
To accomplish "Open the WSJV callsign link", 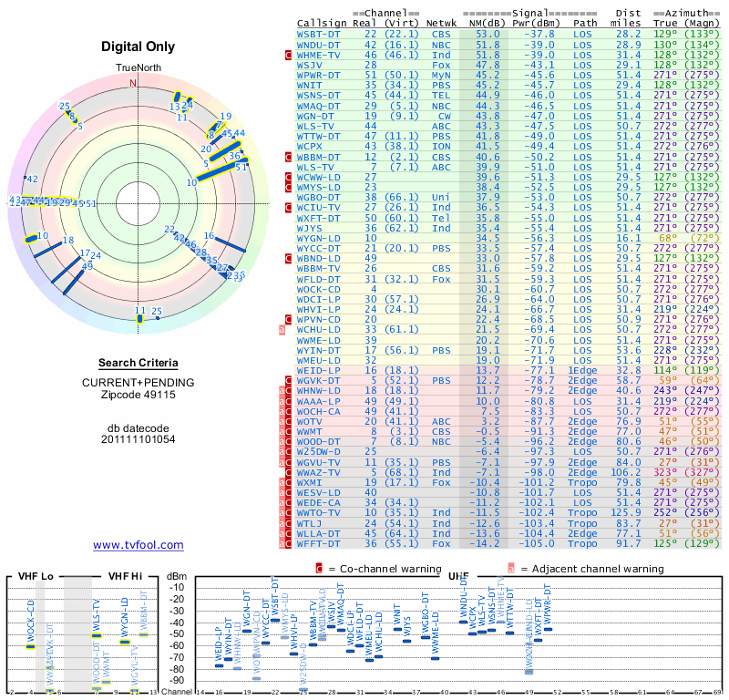I will tap(310, 65).
